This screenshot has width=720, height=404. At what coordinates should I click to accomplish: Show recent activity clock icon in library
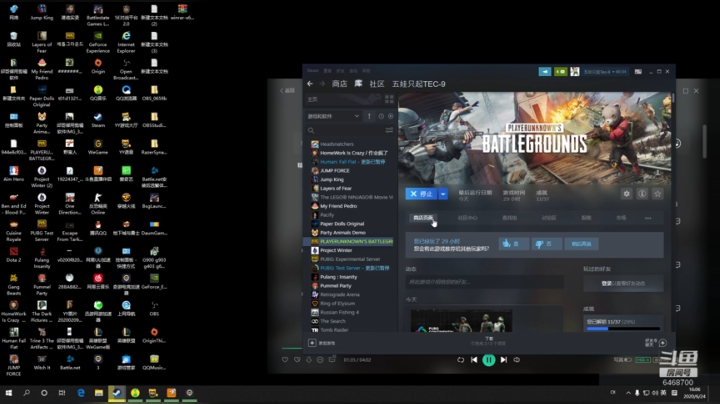(381, 116)
